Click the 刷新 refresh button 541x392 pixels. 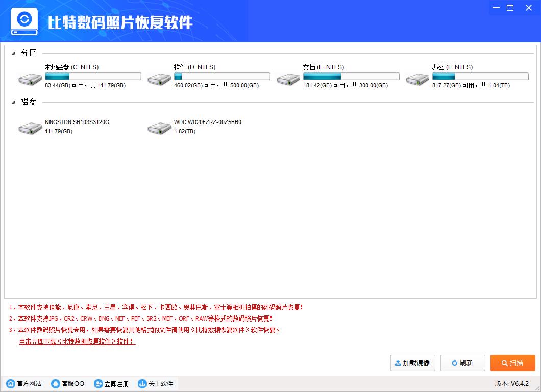(462, 363)
